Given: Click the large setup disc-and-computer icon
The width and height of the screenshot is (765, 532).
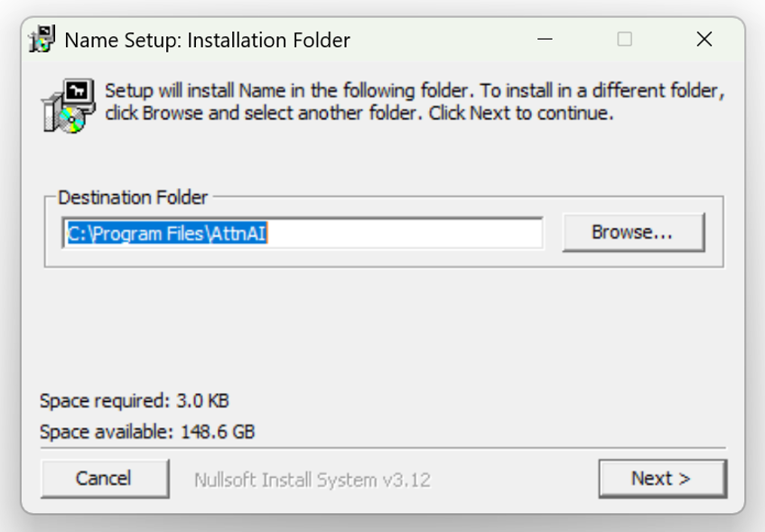Looking at the screenshot, I should pos(69,106).
